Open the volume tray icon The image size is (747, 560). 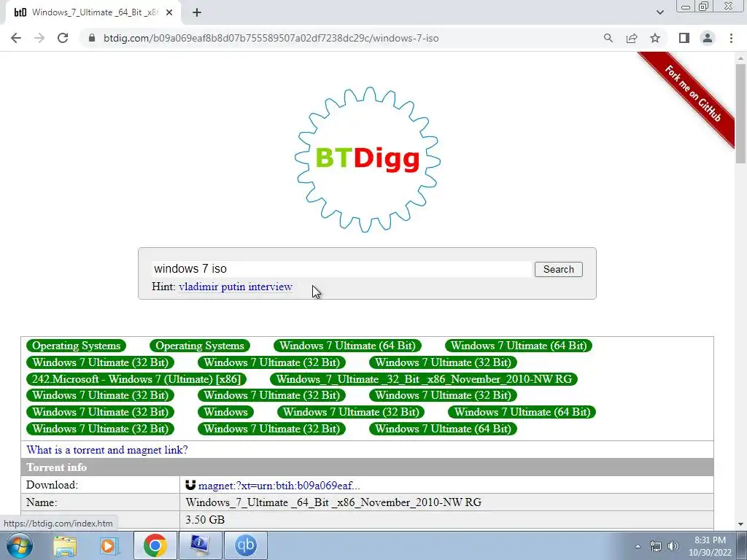pos(673,547)
